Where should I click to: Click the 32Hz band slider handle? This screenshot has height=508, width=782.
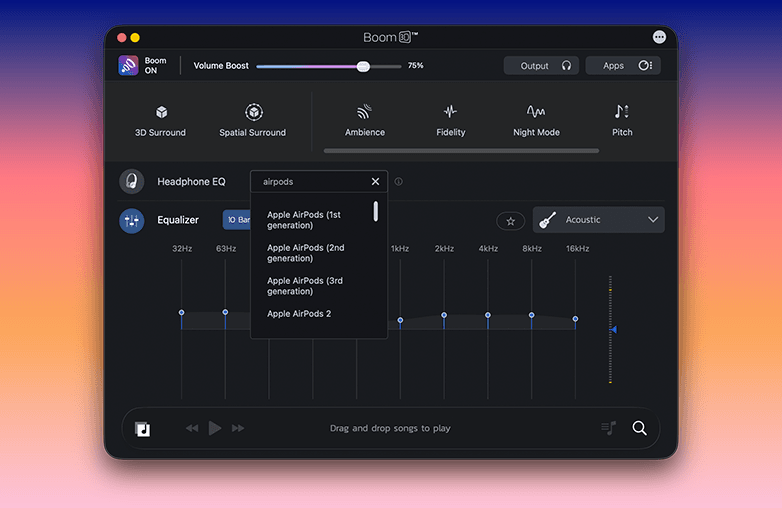pyautogui.click(x=182, y=313)
